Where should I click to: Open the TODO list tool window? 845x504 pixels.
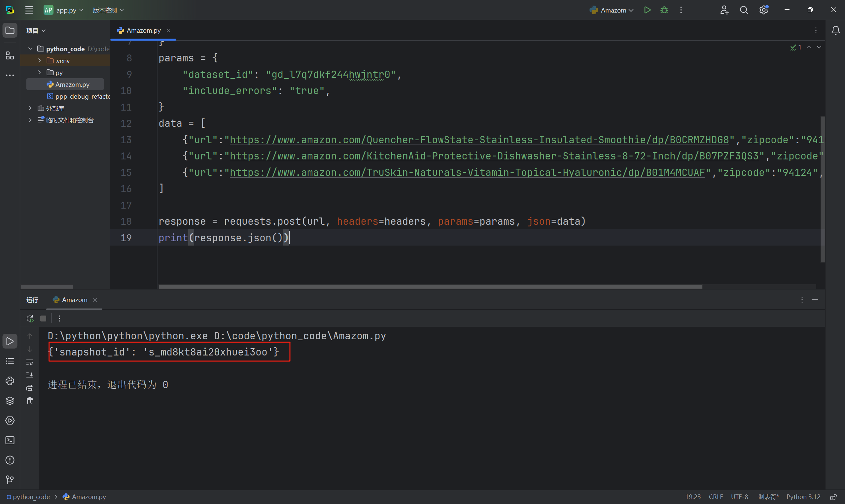pos(10,361)
